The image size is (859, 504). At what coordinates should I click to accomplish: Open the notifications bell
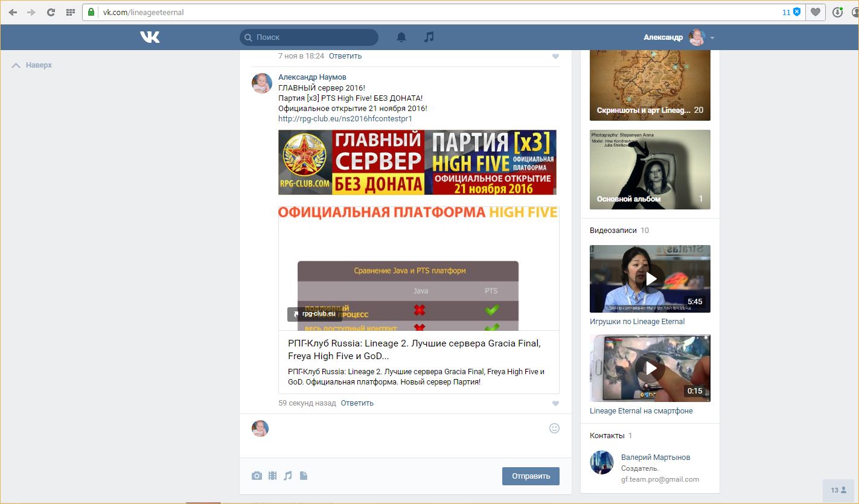[401, 37]
